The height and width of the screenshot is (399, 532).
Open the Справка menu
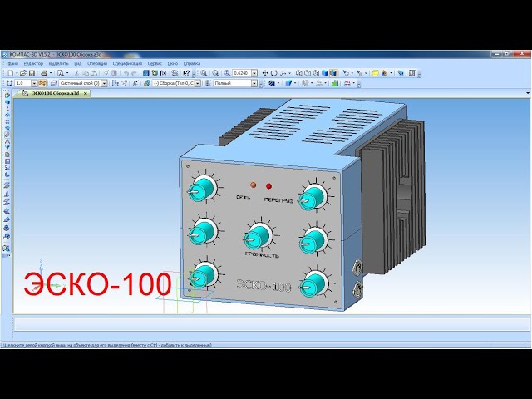coord(192,63)
